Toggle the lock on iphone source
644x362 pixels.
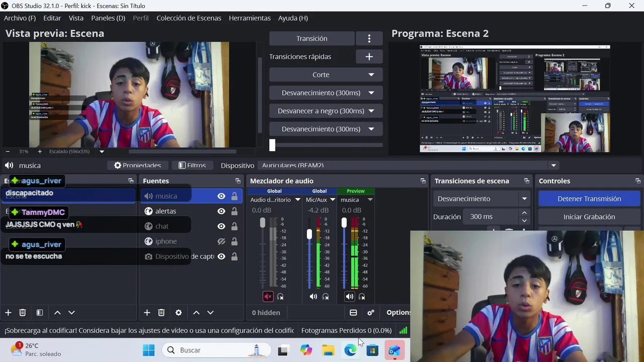click(234, 241)
